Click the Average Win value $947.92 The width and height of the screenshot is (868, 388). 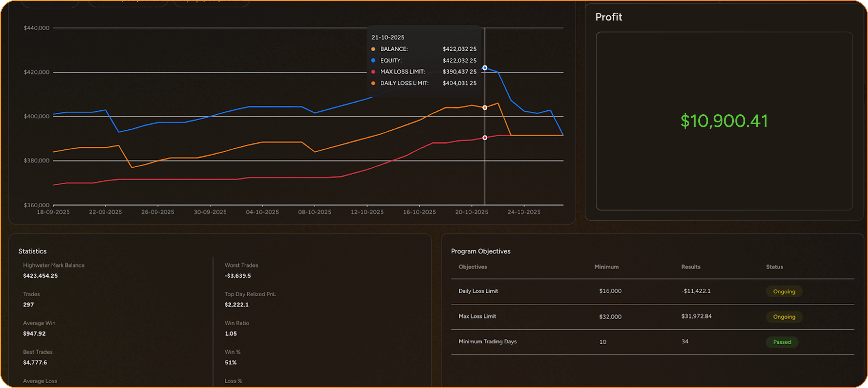34,334
